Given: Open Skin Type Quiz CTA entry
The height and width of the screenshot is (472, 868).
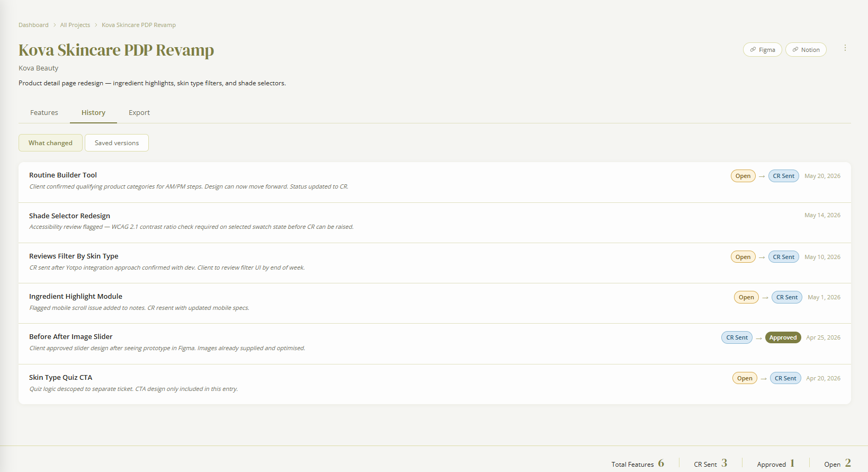Looking at the screenshot, I should coord(434,384).
